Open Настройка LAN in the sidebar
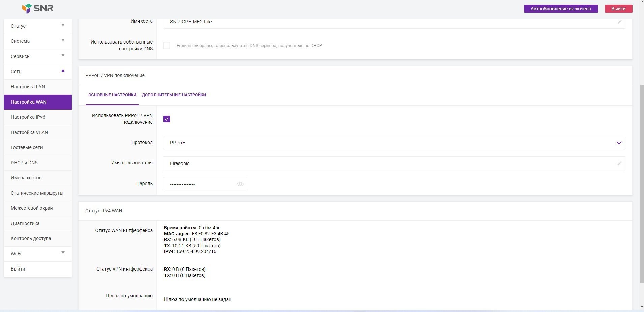Image resolution: width=644 pixels, height=312 pixels. pyautogui.click(x=28, y=87)
